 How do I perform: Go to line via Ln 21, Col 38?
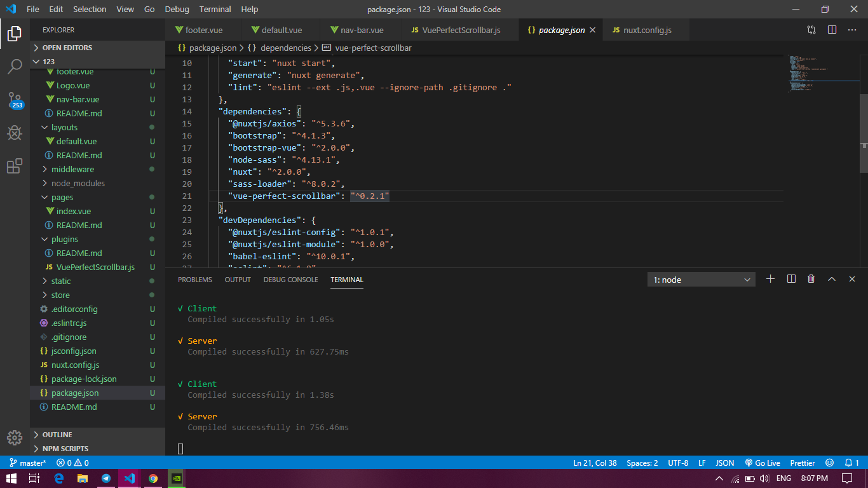(595, 463)
